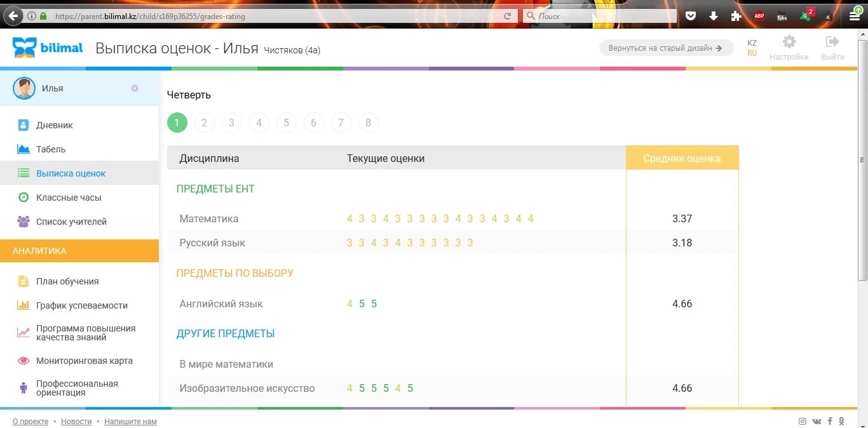Viewport: 868px width, 428px height.
Task: Select quarter 6
Action: pos(313,123)
